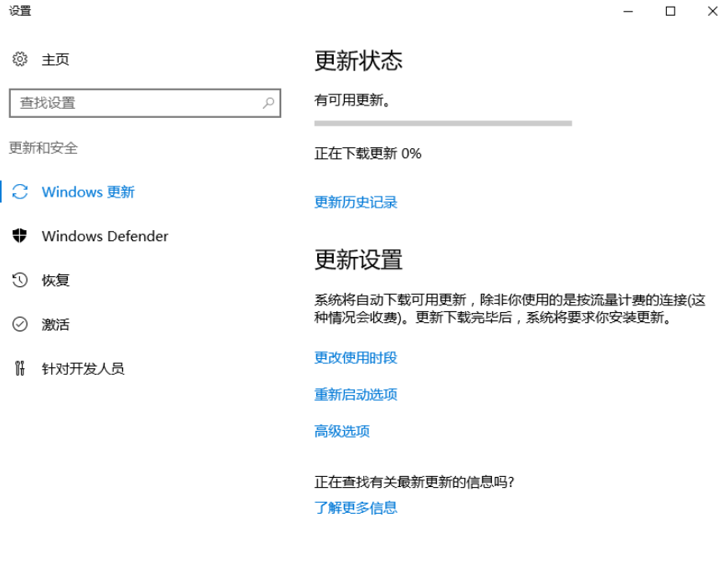Viewport: 728px width, 574px height.
Task: Click the 针对开发人员 tools icon
Action: coord(19,368)
